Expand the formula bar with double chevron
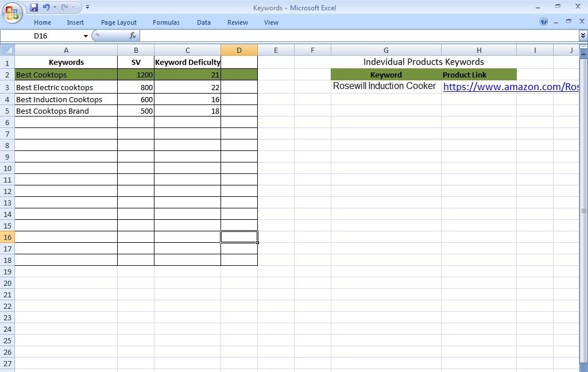This screenshot has height=372, width=588. pos(582,35)
